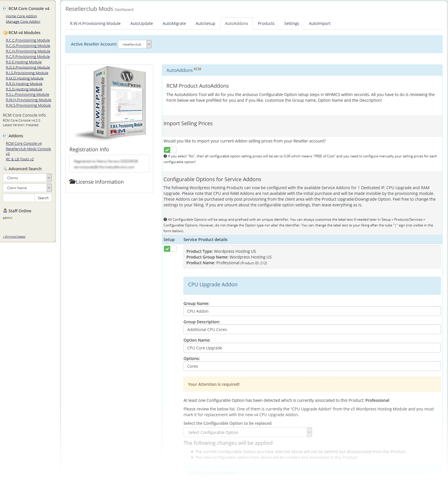Click the Addons section icon in sidebar
This screenshot has height=503, width=448.
[x=5, y=136]
